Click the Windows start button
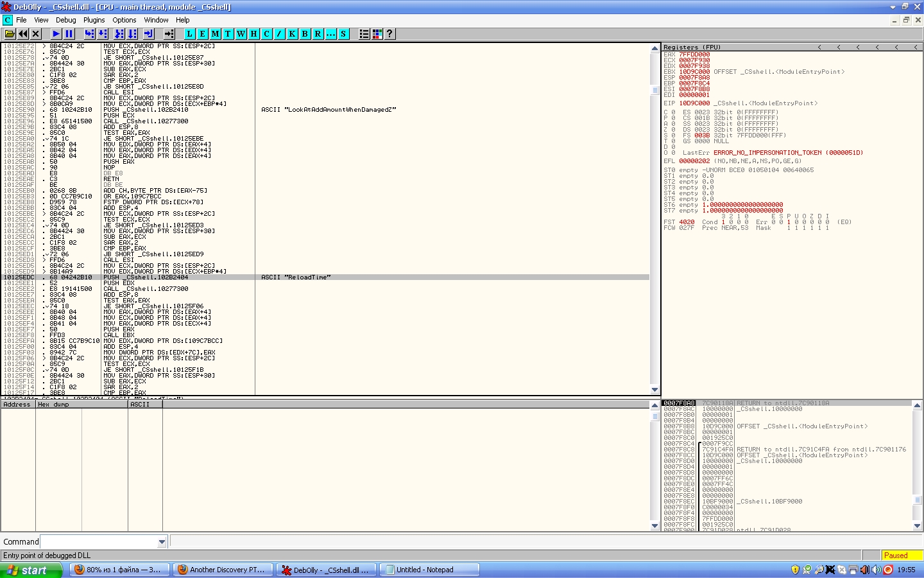The image size is (924, 578). (x=31, y=570)
